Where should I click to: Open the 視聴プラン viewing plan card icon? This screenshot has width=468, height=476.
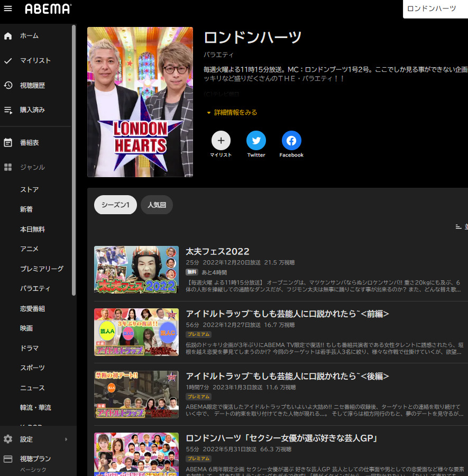(8, 459)
